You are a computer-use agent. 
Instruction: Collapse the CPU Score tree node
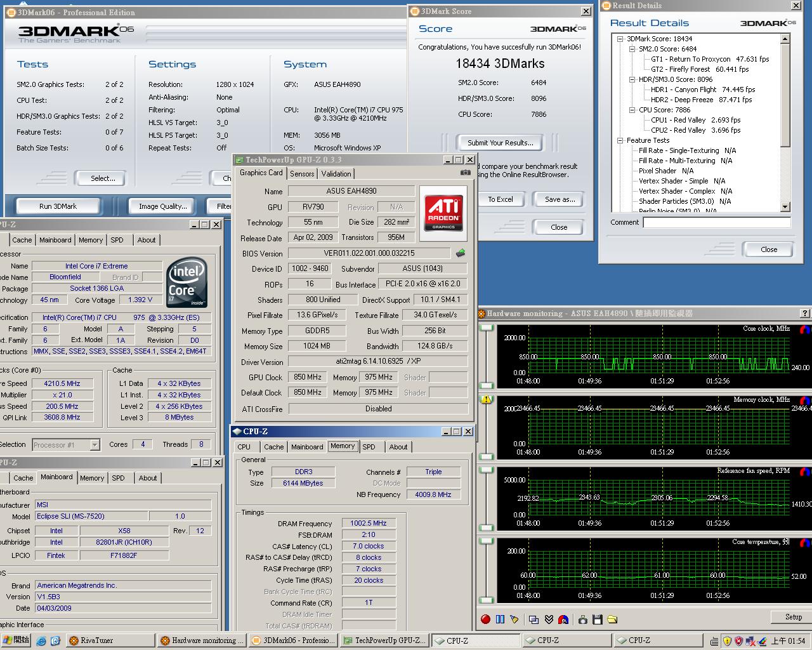(x=632, y=110)
